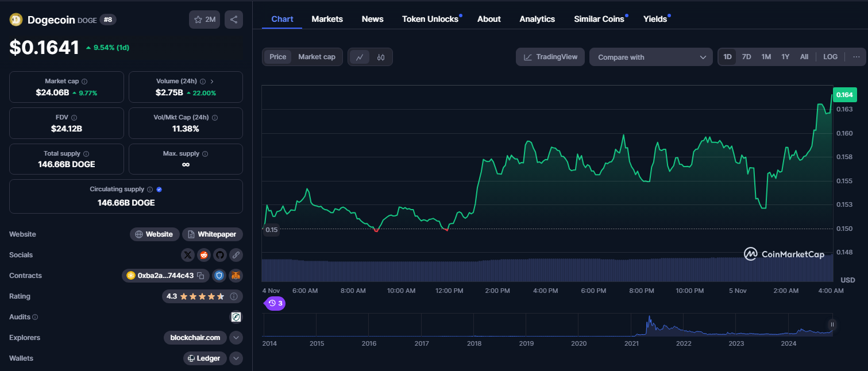Open Circulating supply info icon
The height and width of the screenshot is (371, 868).
click(150, 190)
